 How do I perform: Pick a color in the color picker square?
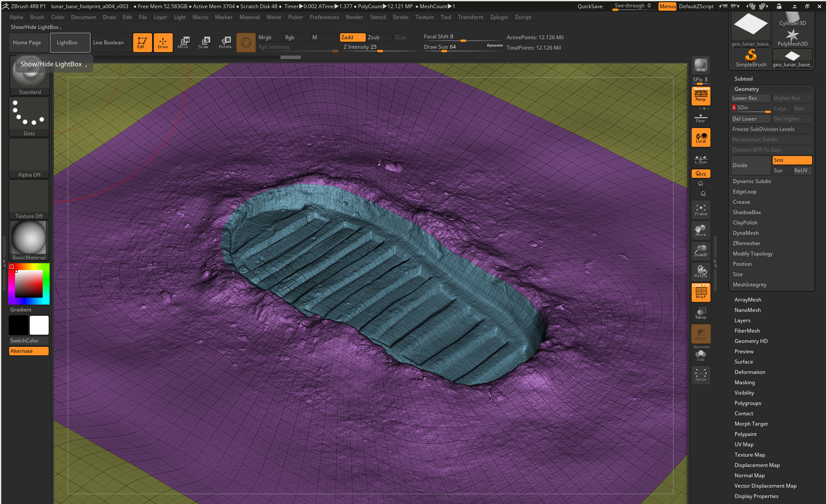point(29,284)
